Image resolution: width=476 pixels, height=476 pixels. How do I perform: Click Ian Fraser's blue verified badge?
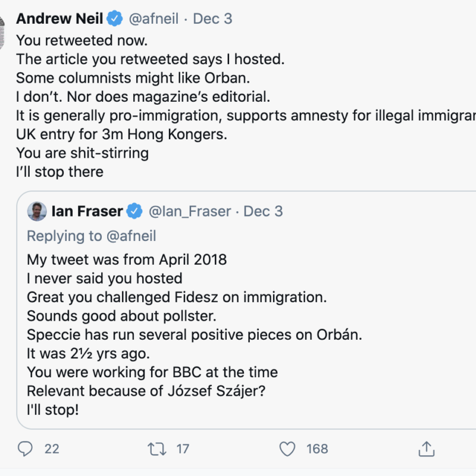pos(135,211)
